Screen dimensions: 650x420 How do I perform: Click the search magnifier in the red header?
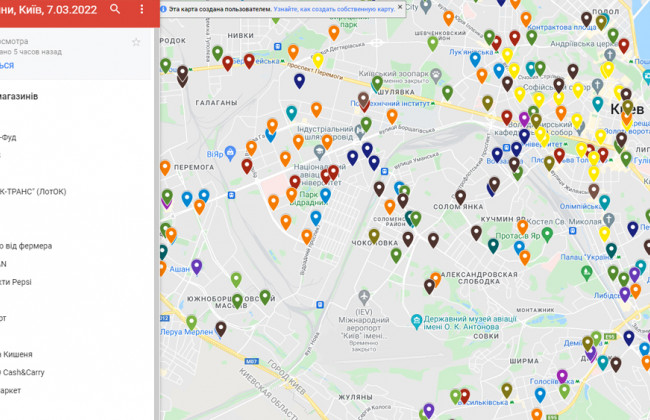115,9
